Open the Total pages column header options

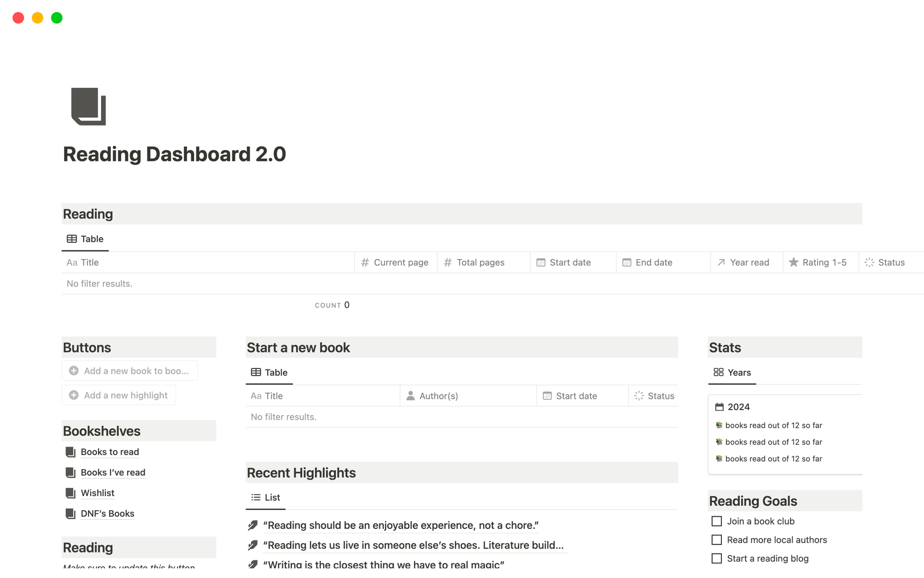pos(480,263)
